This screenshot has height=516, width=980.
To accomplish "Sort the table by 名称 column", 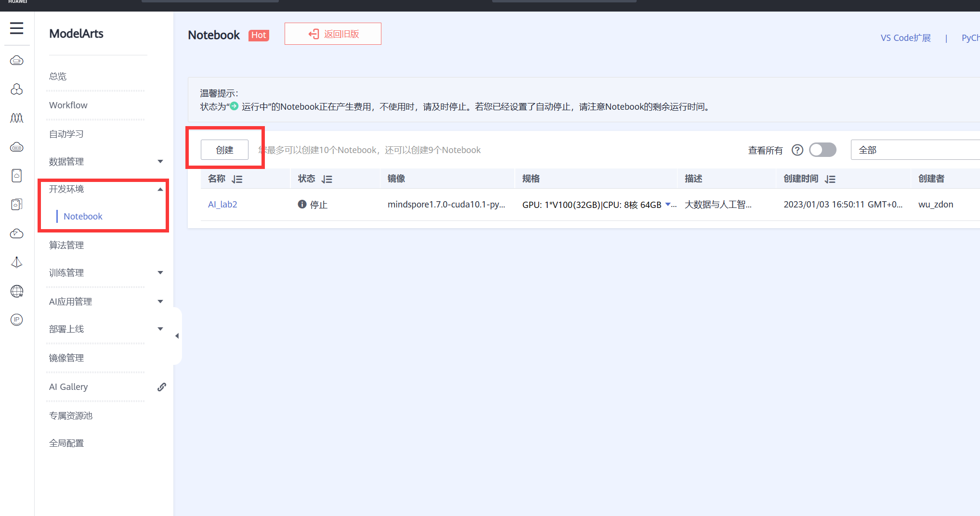I will (x=237, y=179).
